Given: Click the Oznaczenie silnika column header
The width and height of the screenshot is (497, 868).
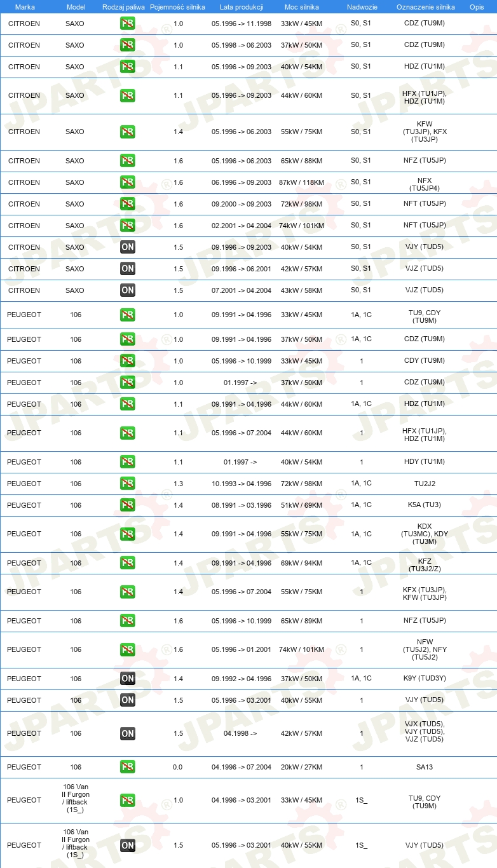Looking at the screenshot, I should [425, 7].
